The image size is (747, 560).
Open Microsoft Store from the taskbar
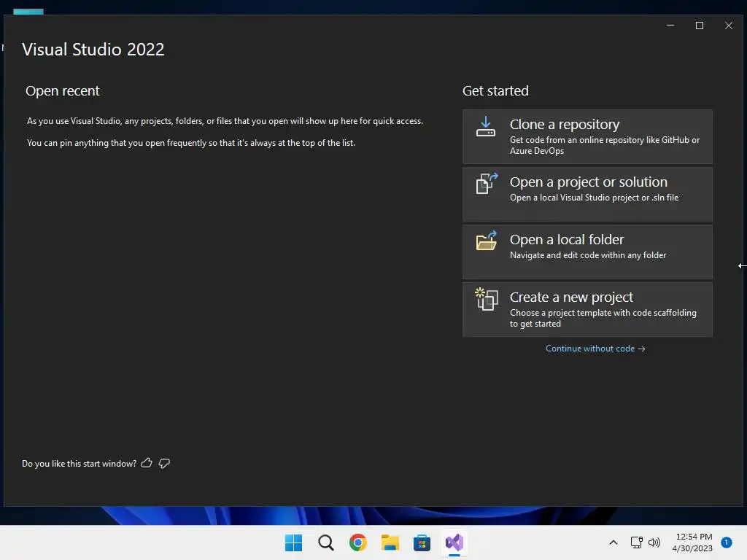pyautogui.click(x=422, y=542)
